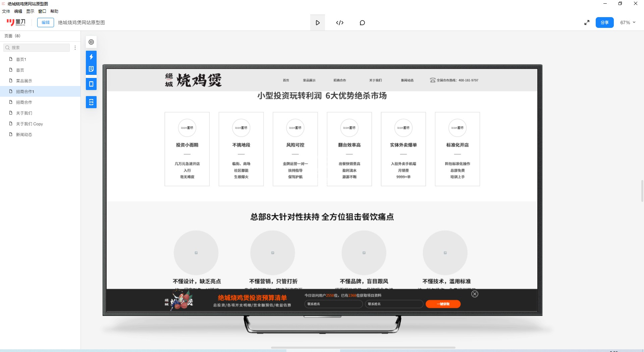
Task: Click the notes document icon
Action: tap(91, 69)
